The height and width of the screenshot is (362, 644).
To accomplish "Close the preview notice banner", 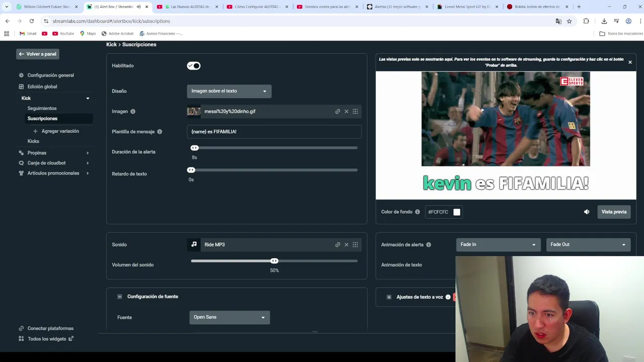I will (x=630, y=62).
